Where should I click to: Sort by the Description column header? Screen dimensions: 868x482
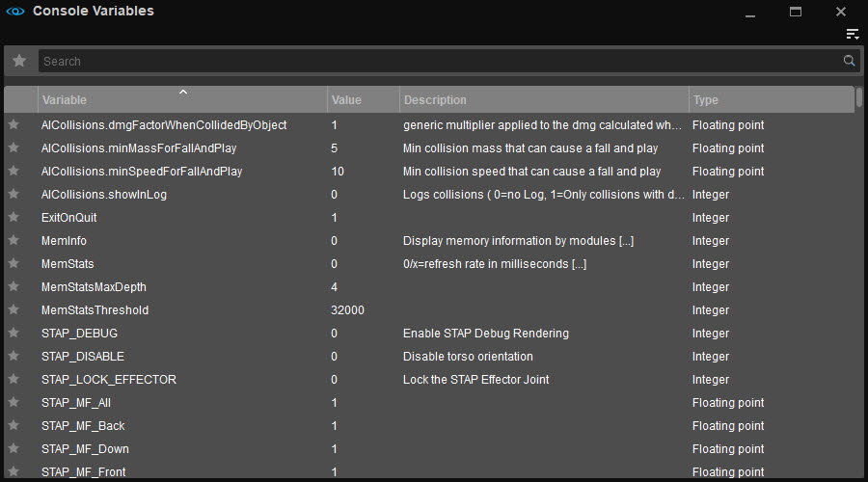click(544, 100)
